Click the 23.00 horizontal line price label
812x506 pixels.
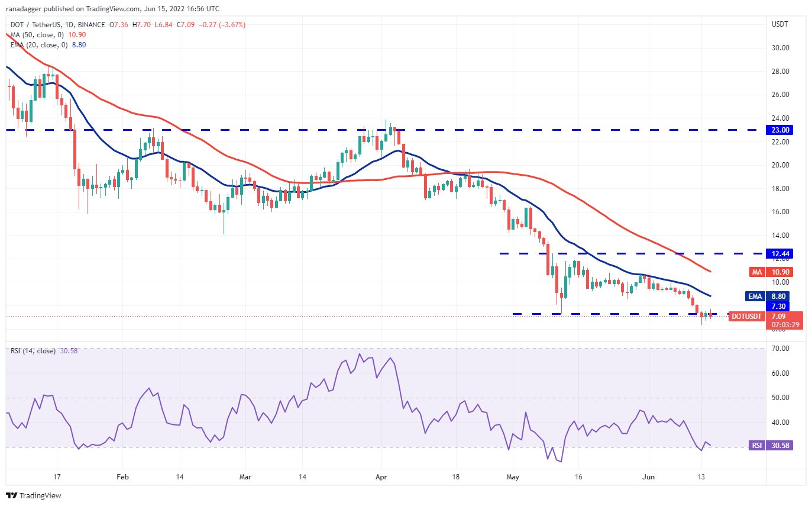point(778,130)
